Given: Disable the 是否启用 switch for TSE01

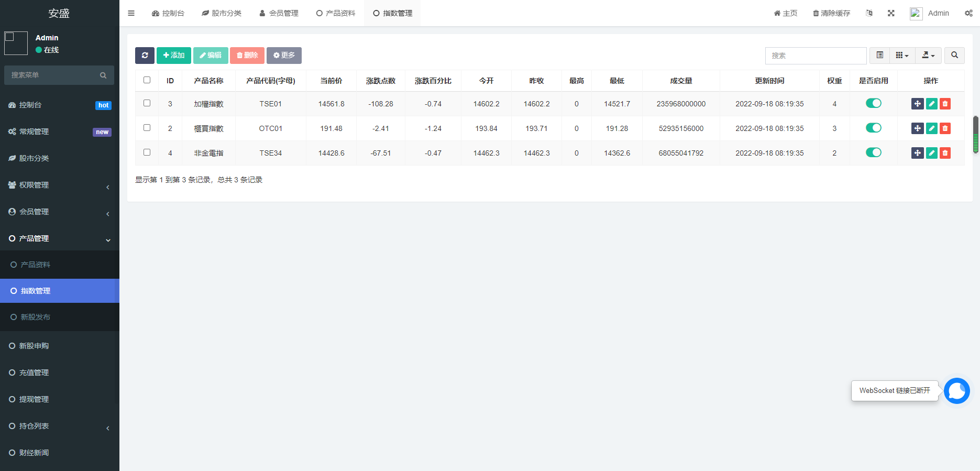Looking at the screenshot, I should tap(873, 103).
